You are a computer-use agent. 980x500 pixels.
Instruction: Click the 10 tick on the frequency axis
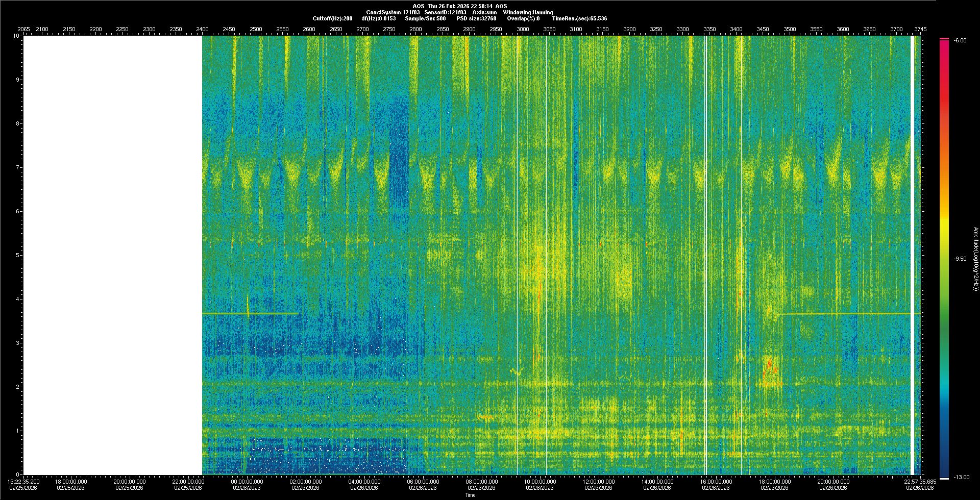click(x=16, y=36)
